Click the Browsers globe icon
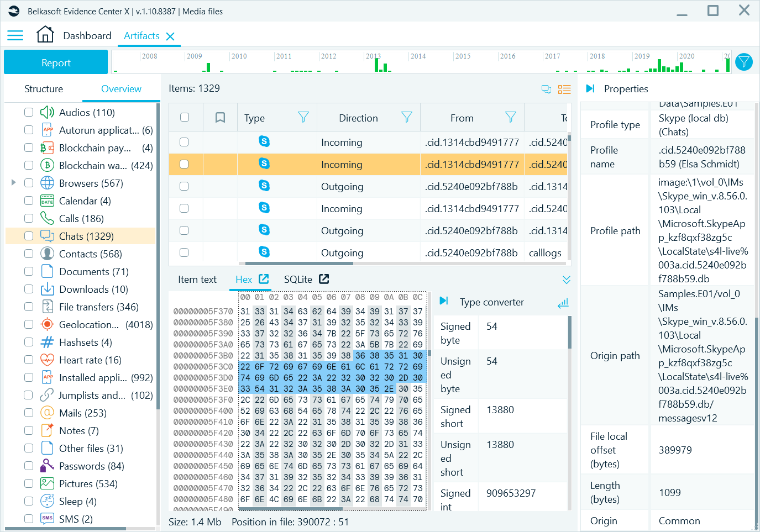 (48, 183)
